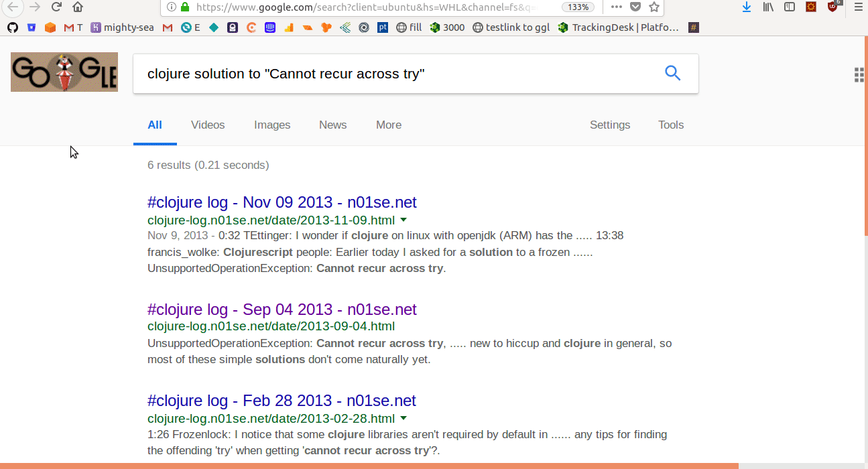Click the Google doodle logo

pyautogui.click(x=64, y=72)
